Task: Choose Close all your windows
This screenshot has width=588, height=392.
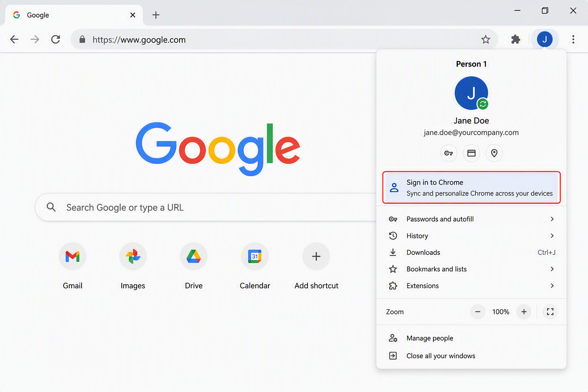Action: click(x=472, y=356)
